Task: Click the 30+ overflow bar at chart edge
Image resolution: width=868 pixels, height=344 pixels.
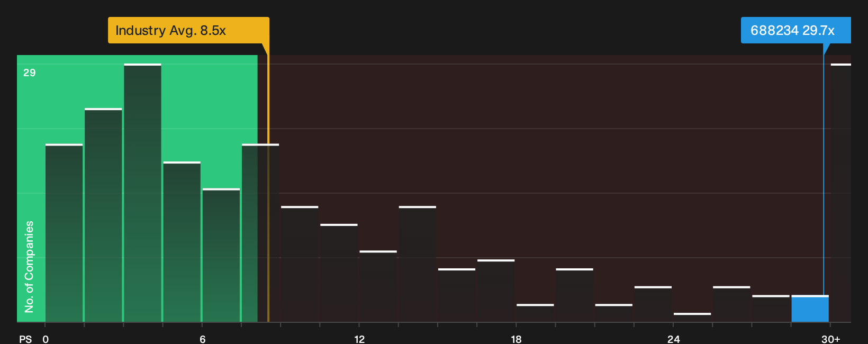Action: (841, 193)
